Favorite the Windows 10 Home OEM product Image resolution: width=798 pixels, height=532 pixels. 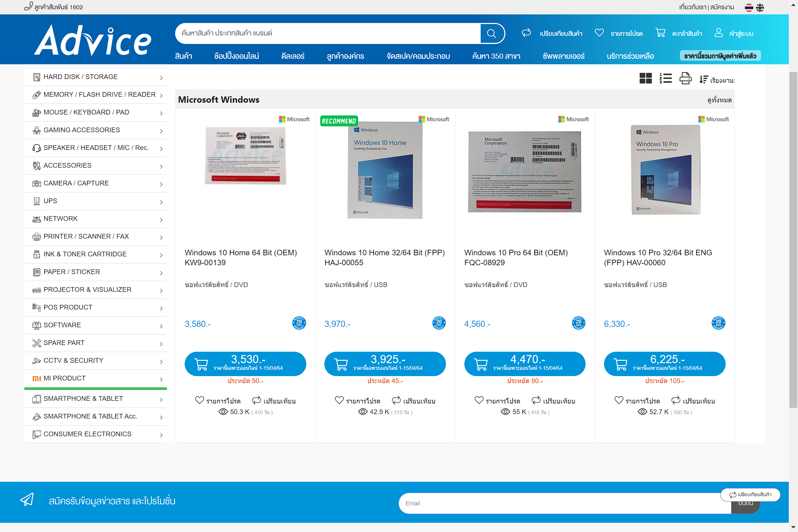click(x=218, y=401)
